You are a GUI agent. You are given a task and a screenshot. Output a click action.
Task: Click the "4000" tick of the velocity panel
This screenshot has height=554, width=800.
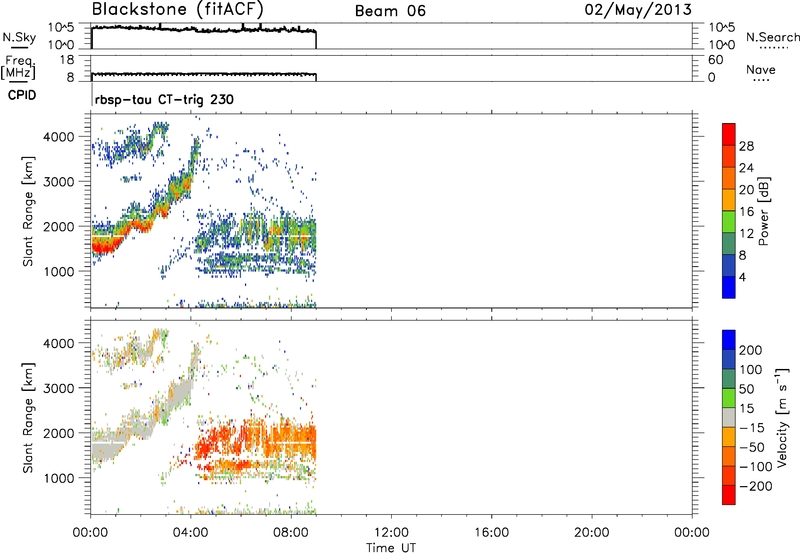pyautogui.click(x=59, y=343)
